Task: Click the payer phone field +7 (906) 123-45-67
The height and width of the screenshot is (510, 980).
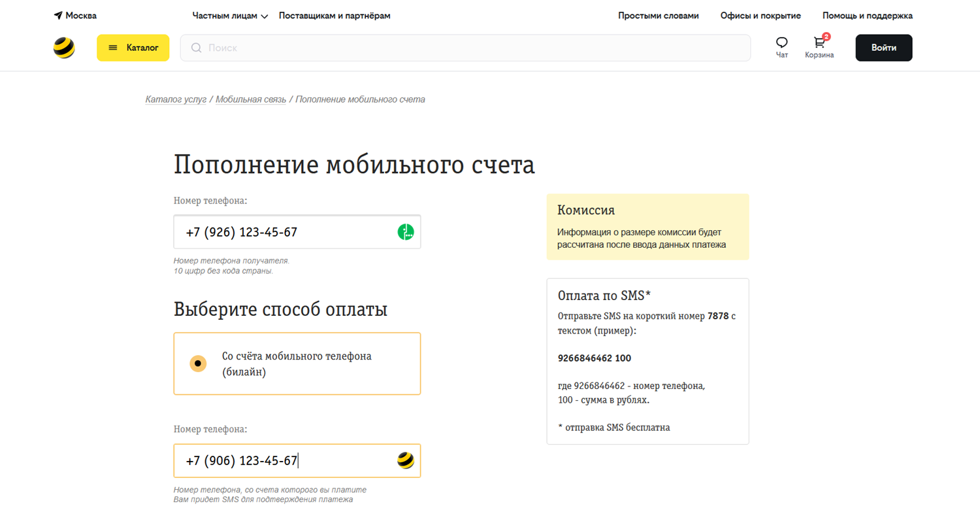Action: click(297, 460)
